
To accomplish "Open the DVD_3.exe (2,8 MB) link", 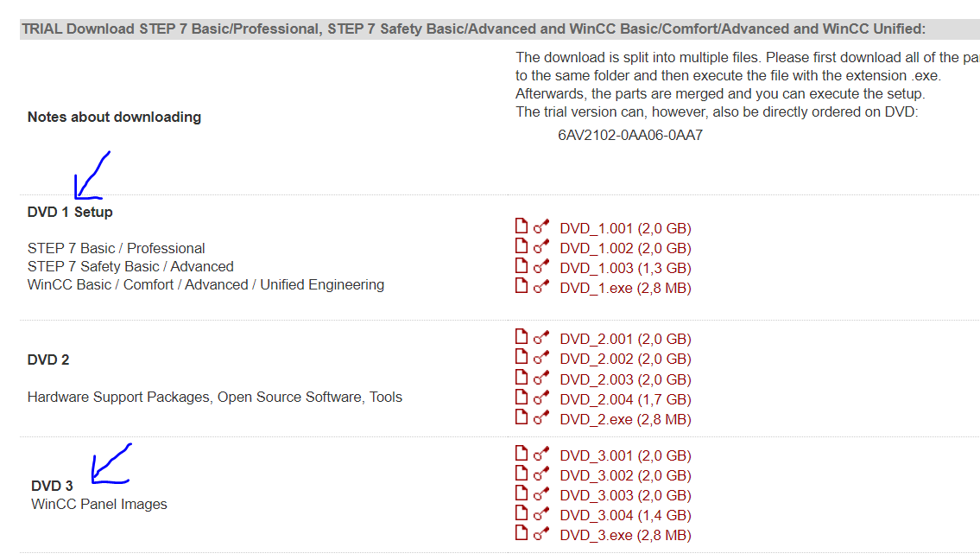I will (625, 536).
